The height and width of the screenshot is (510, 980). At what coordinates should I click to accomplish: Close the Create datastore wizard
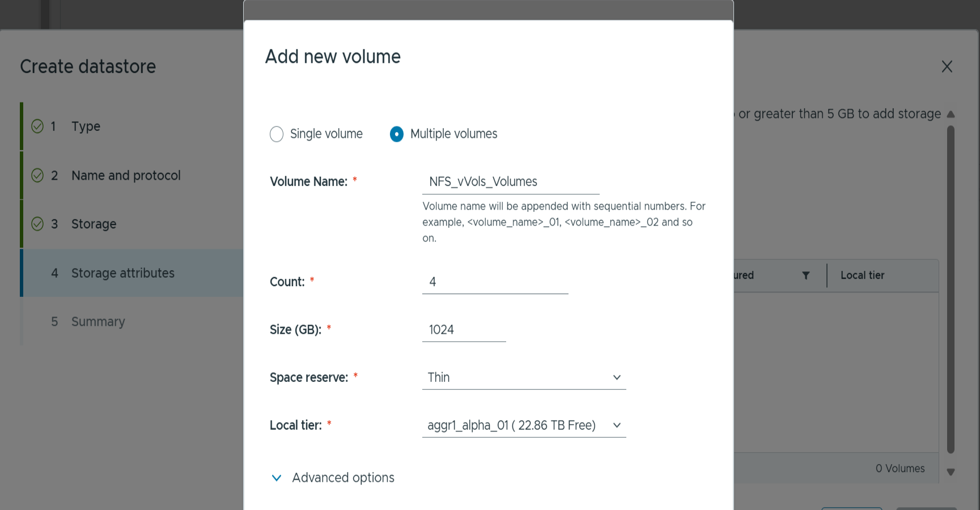click(947, 67)
